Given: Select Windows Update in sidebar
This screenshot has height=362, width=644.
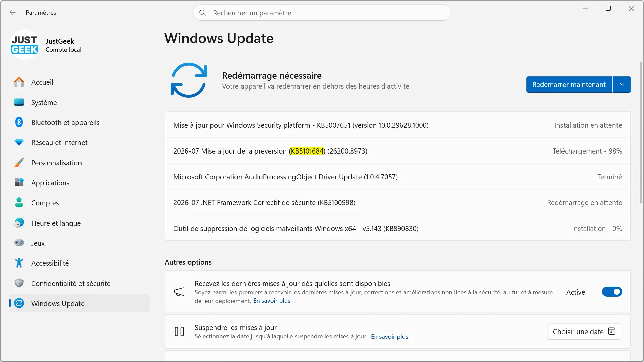Looking at the screenshot, I should [x=79, y=303].
